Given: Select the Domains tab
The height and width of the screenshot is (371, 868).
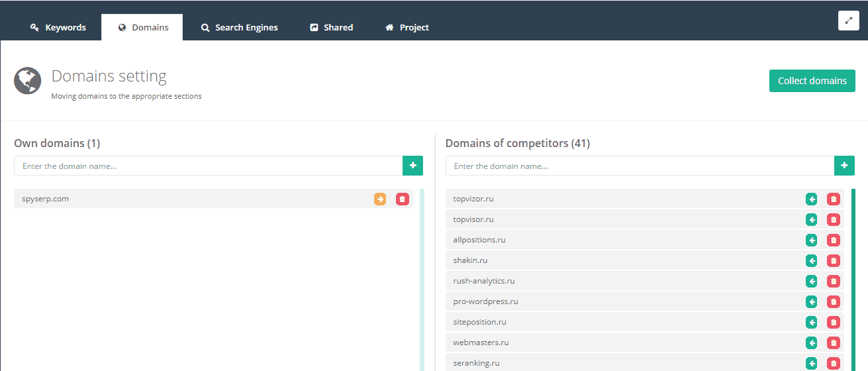Looking at the screenshot, I should coord(142,27).
